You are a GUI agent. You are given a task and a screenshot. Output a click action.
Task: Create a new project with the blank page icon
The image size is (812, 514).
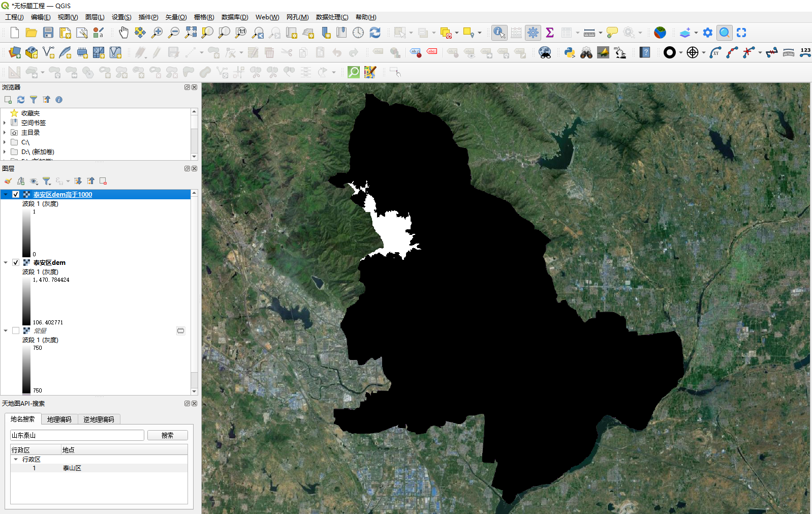tap(15, 33)
